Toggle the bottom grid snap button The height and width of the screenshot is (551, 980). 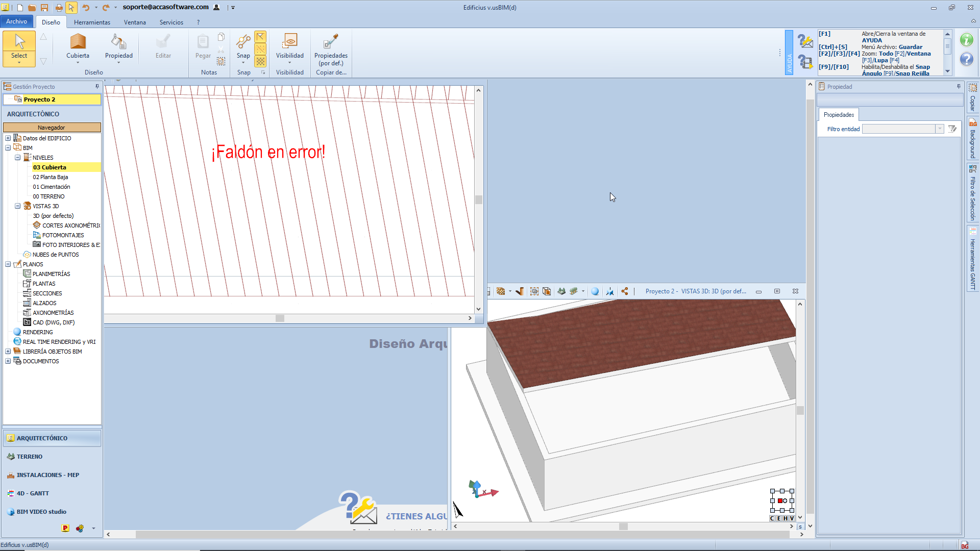pos(260,61)
